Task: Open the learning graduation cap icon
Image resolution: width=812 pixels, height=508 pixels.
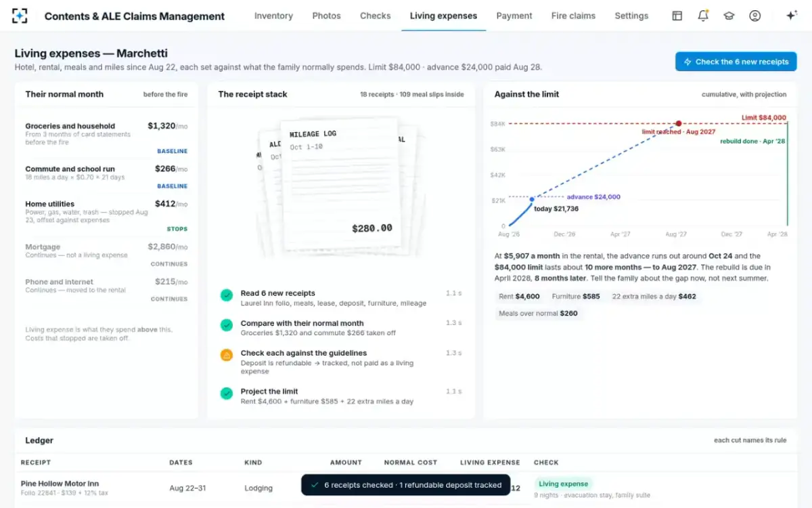Action: [x=729, y=16]
